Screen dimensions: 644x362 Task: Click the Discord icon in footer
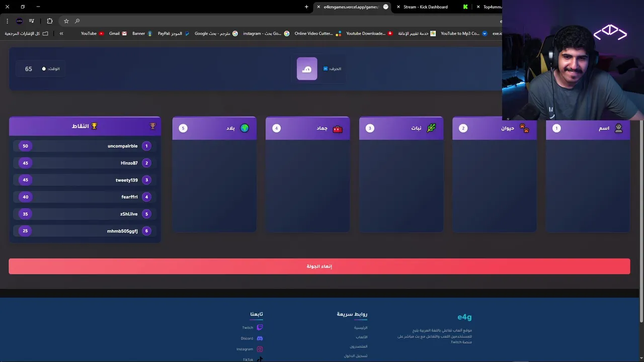coord(260,338)
